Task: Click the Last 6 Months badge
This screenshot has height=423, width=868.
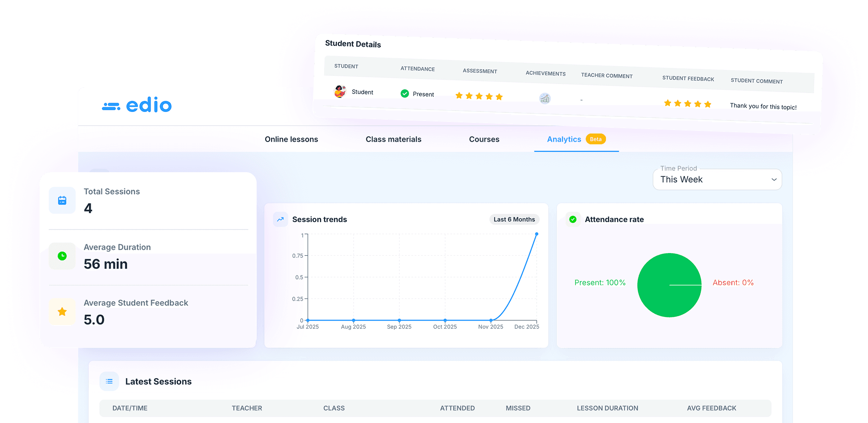Action: pos(514,219)
